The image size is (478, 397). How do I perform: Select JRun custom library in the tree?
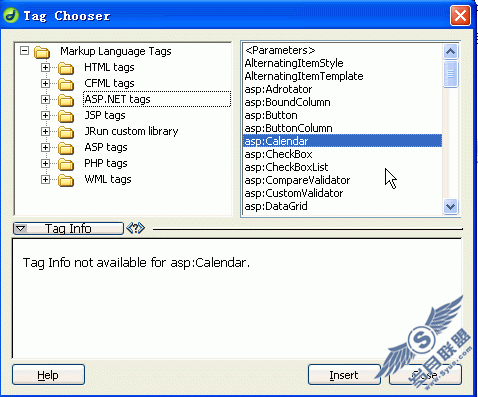(131, 131)
